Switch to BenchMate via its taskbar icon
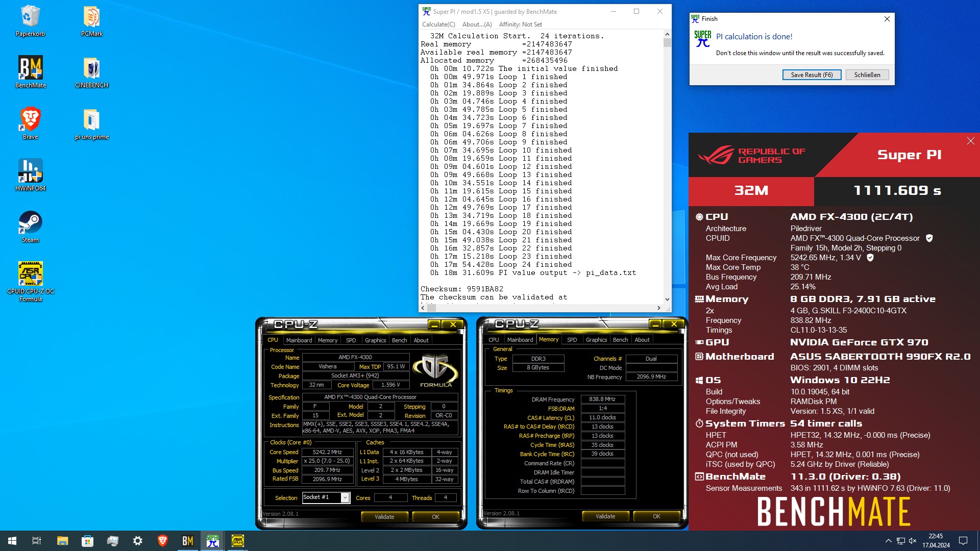This screenshot has height=551, width=980. [x=187, y=541]
